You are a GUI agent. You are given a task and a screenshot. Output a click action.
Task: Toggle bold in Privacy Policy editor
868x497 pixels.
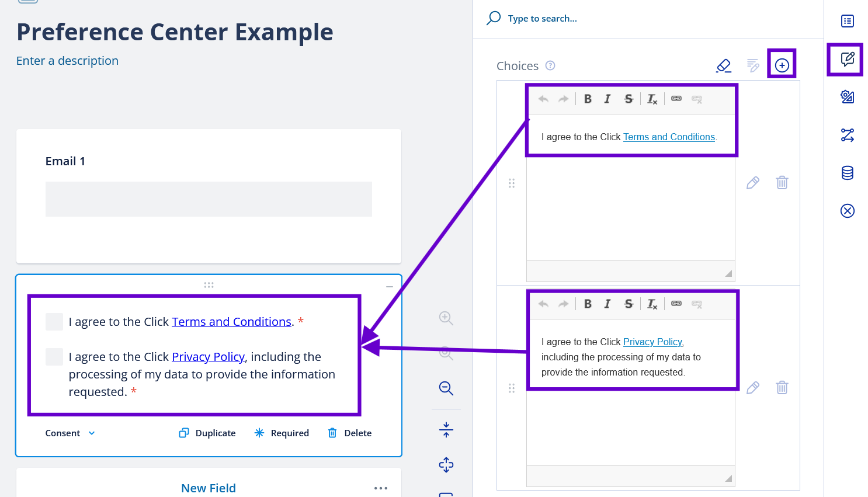(x=588, y=304)
